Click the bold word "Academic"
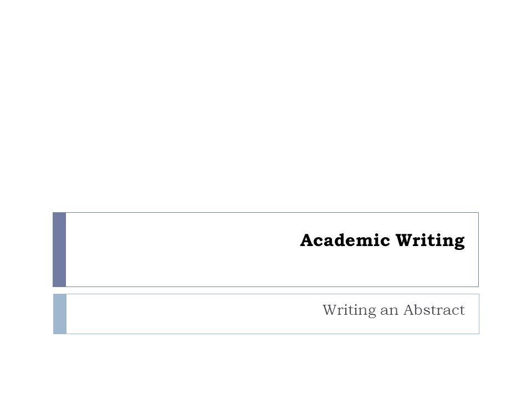532x399 pixels. click(x=345, y=240)
